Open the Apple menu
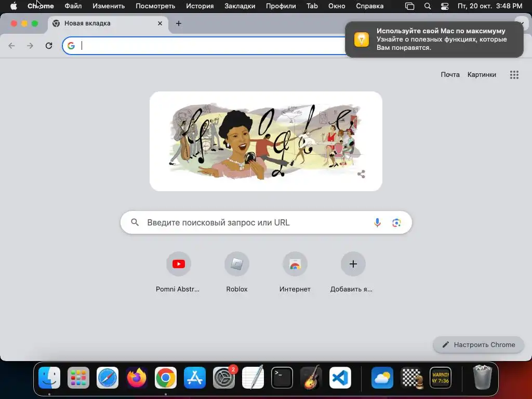 pyautogui.click(x=14, y=6)
